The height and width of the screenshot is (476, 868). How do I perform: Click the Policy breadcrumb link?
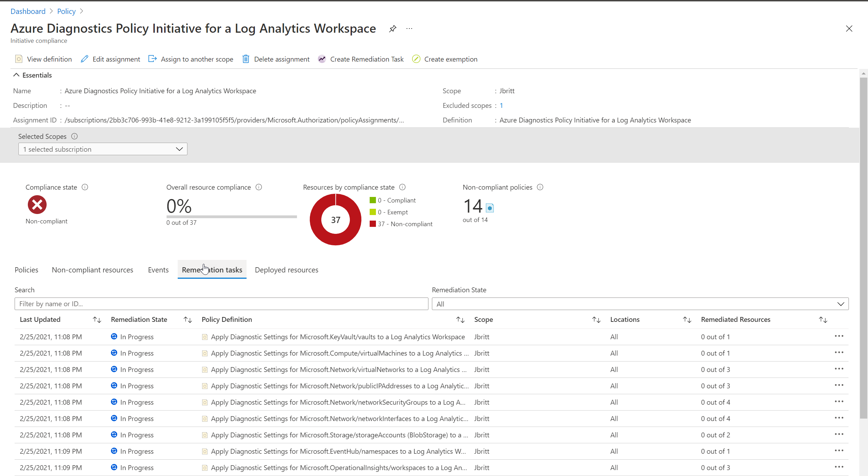(66, 11)
